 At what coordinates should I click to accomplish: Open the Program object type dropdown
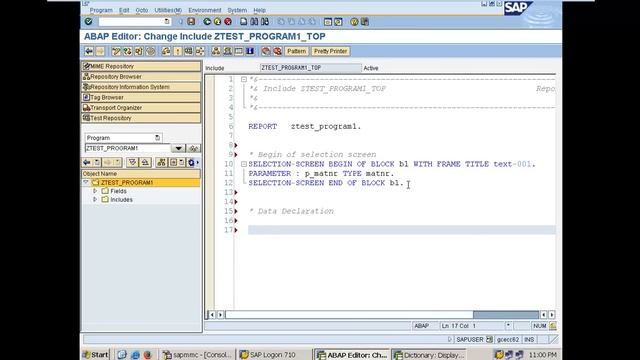click(x=158, y=138)
